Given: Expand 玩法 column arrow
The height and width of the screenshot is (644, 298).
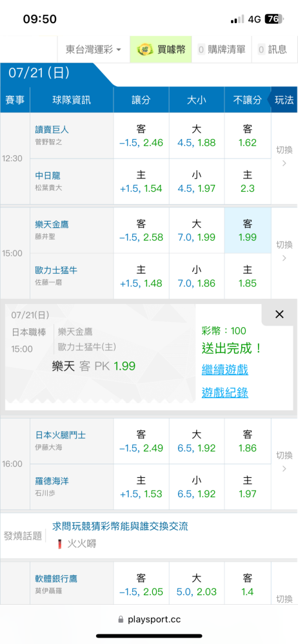Looking at the screenshot, I should click(284, 100).
